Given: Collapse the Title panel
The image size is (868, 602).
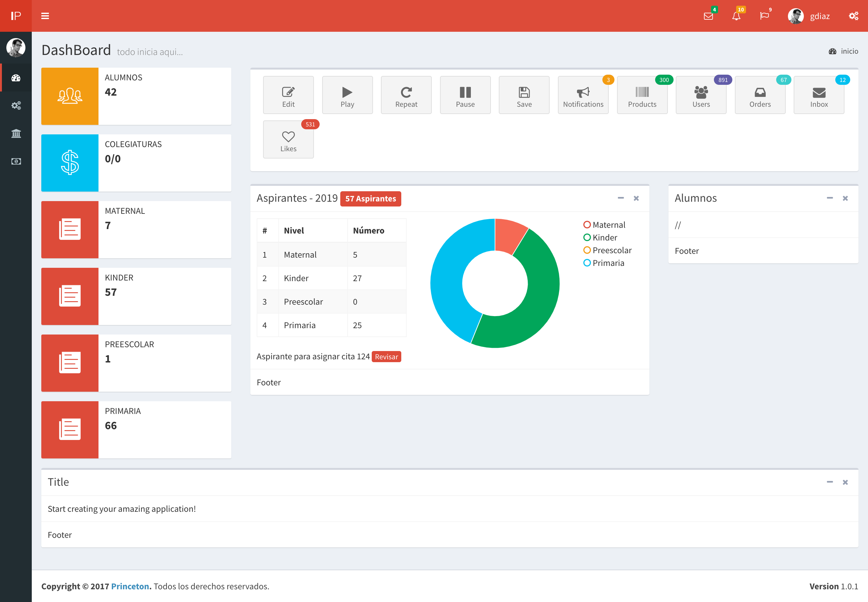Looking at the screenshot, I should point(830,482).
